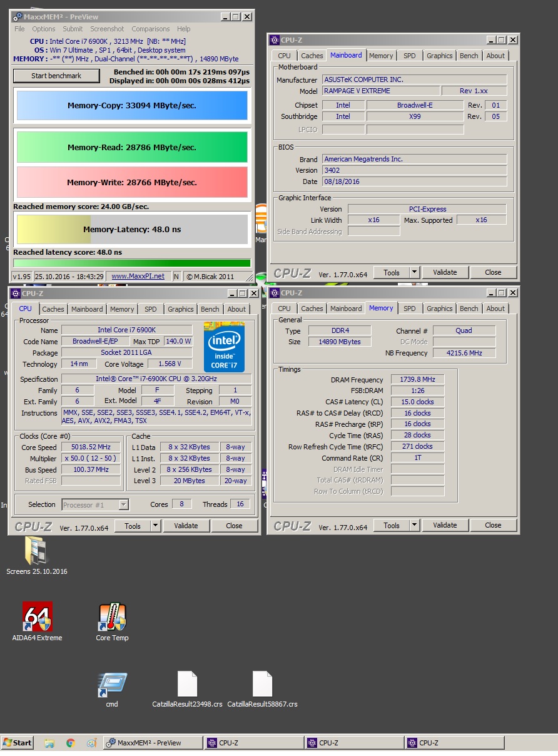
Task: Click the CPU-Z Memory window title icon
Action: tap(275, 293)
